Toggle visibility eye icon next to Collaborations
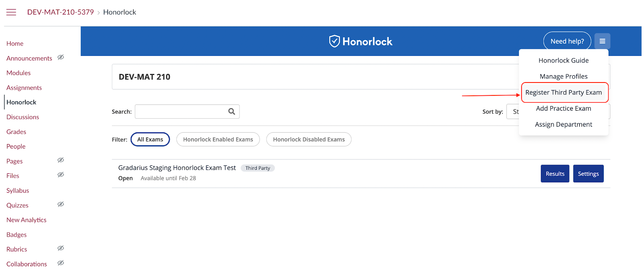This screenshot has height=272, width=644. tap(61, 263)
